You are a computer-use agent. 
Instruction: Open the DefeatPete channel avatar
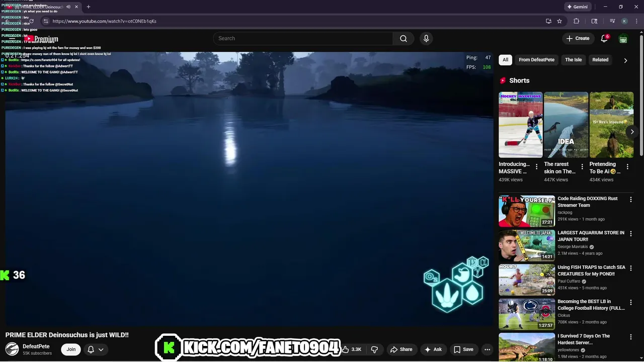pyautogui.click(x=12, y=349)
